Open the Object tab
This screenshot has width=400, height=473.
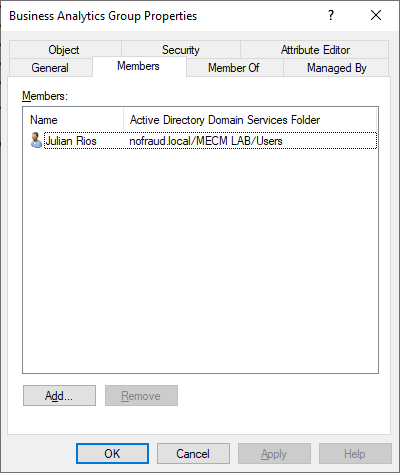tap(65, 50)
